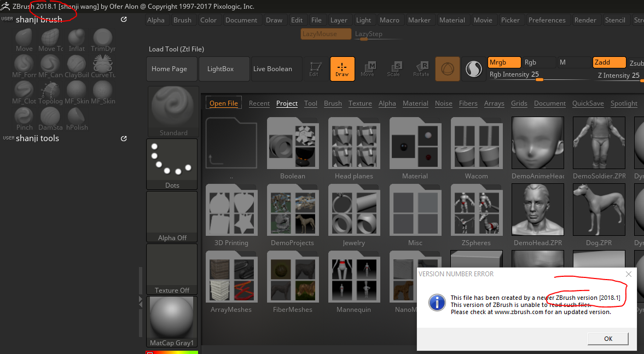The image size is (644, 354).
Task: Switch to Scale transform mode
Action: [394, 69]
